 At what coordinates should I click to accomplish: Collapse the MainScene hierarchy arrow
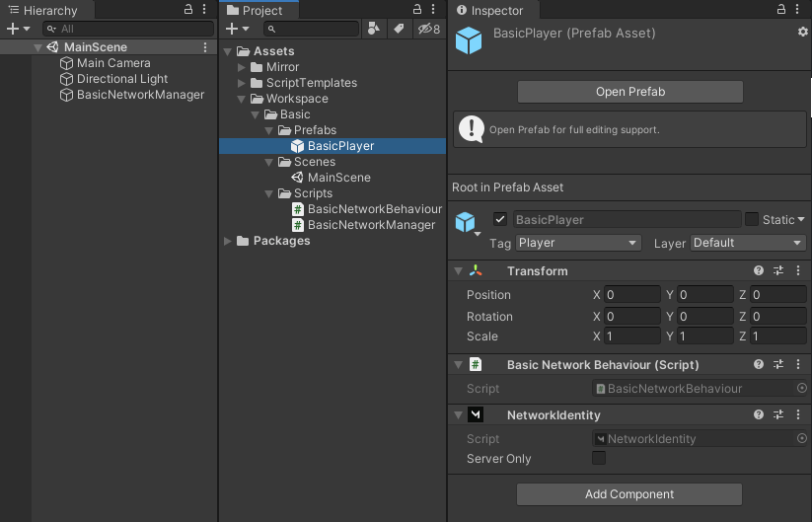37,47
